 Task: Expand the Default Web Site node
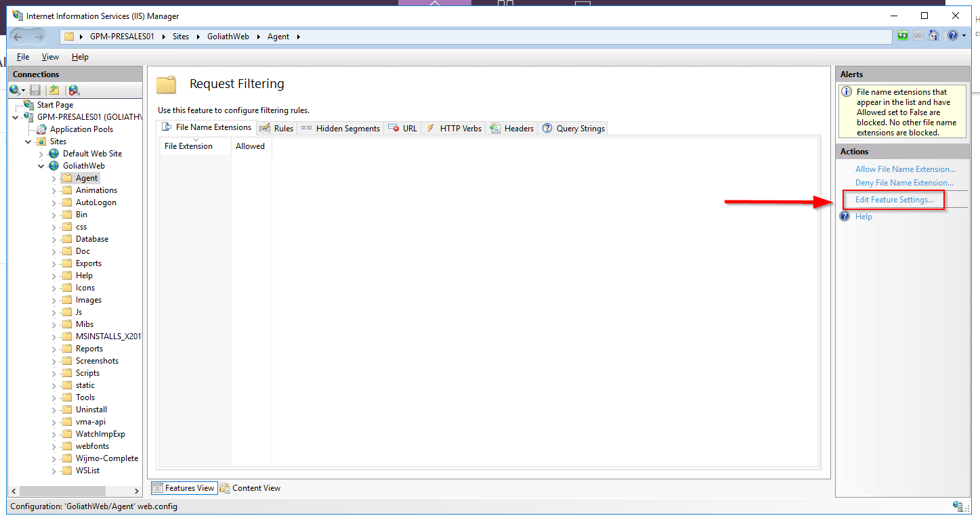[41, 153]
